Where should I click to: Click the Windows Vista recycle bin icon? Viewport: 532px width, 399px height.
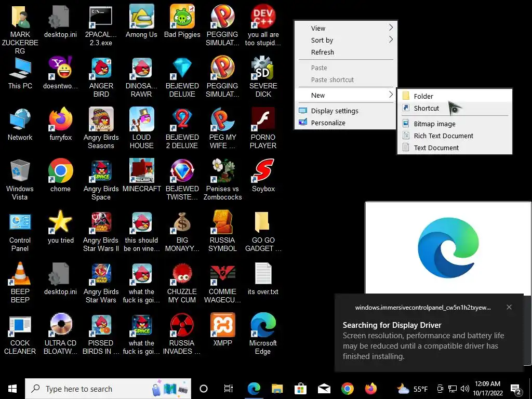tap(20, 180)
